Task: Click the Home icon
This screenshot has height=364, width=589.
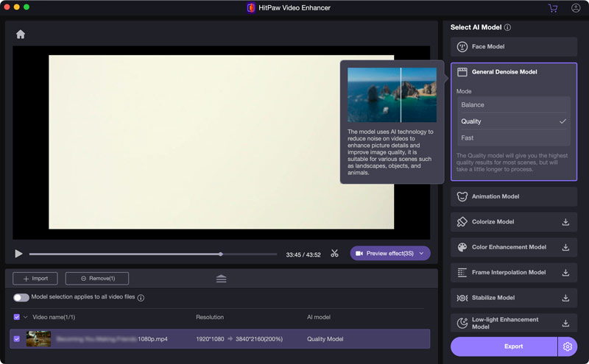Action: tap(21, 34)
